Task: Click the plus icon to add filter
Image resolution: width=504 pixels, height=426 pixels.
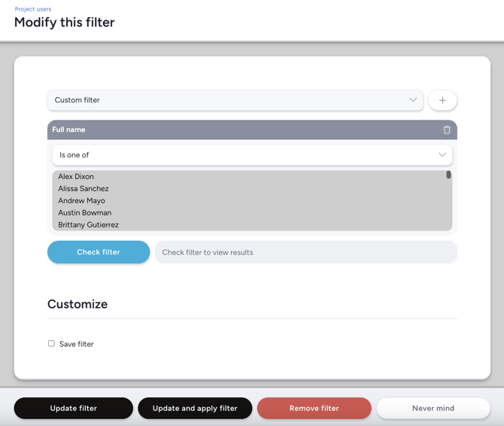Action: tap(442, 100)
